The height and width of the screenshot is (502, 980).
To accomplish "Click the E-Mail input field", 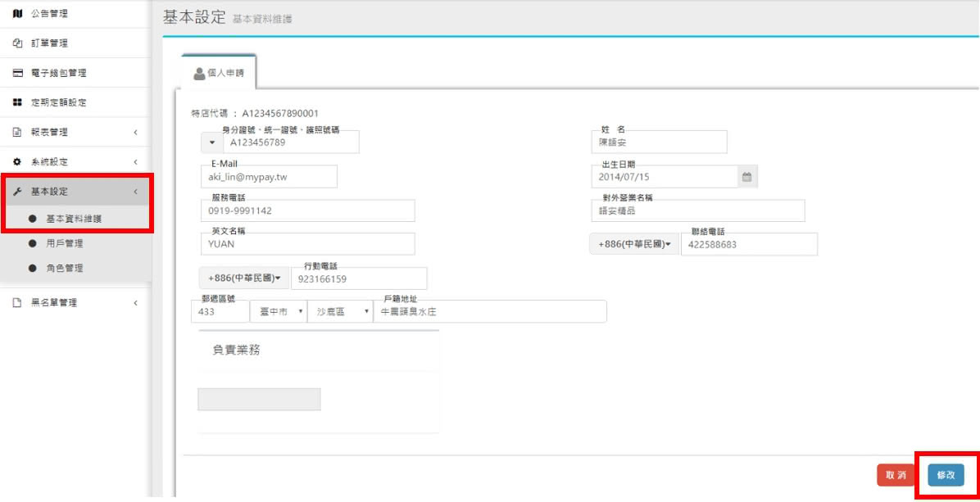I will [269, 177].
